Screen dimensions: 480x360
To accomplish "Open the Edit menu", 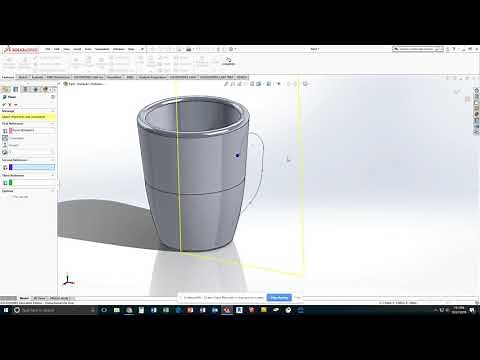I will pyautogui.click(x=57, y=49).
